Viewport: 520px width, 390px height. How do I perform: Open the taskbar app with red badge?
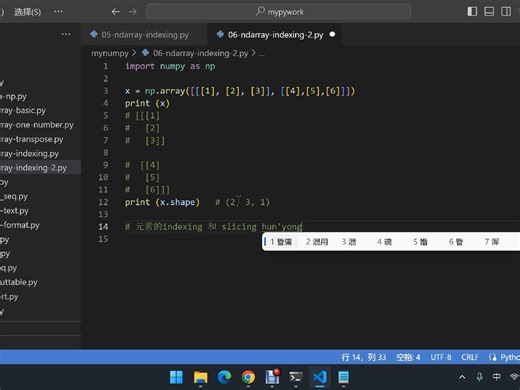pos(272,377)
